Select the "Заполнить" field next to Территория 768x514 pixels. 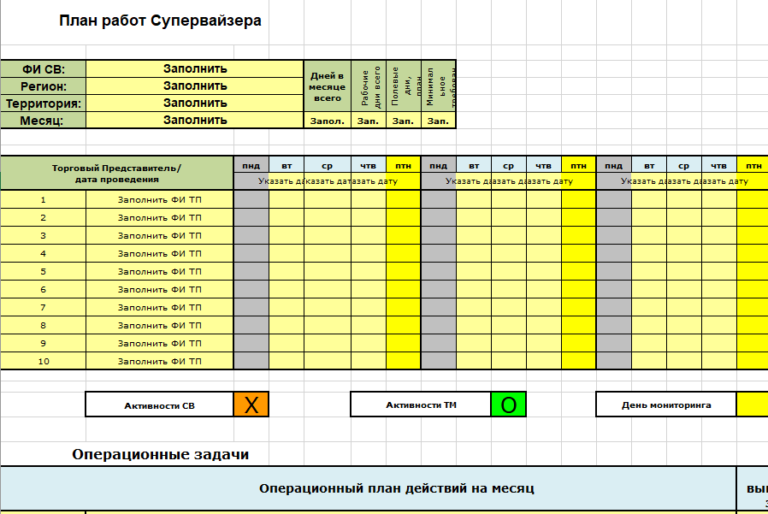tap(195, 103)
